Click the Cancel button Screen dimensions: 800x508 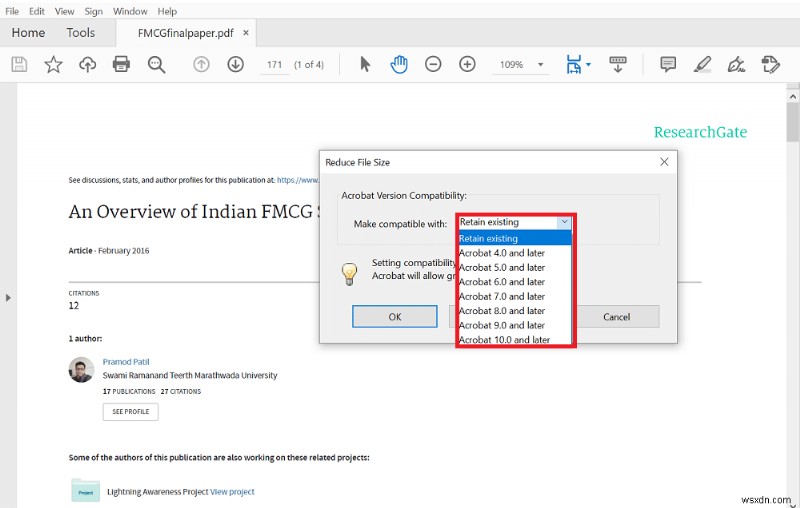(616, 316)
